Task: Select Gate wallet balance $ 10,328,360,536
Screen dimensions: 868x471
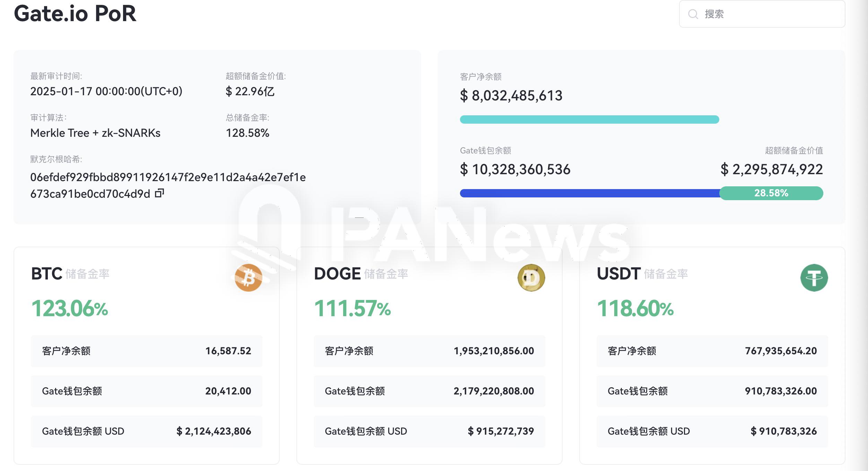Action: (515, 169)
